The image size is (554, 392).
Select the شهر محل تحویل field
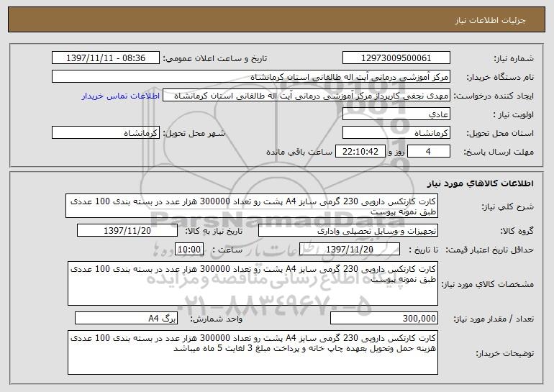point(106,133)
